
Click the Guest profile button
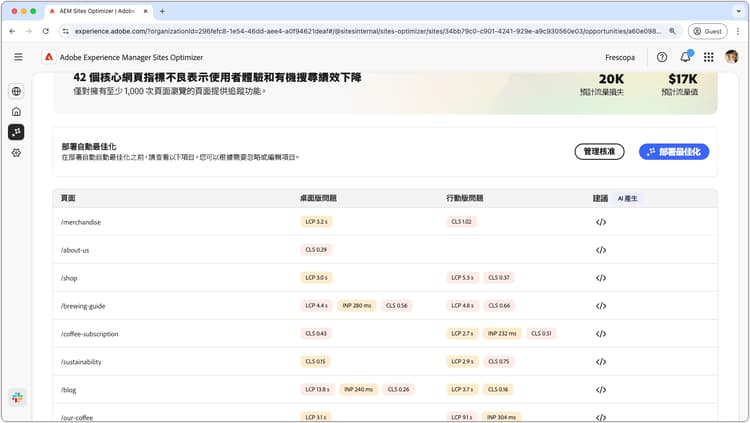click(707, 31)
